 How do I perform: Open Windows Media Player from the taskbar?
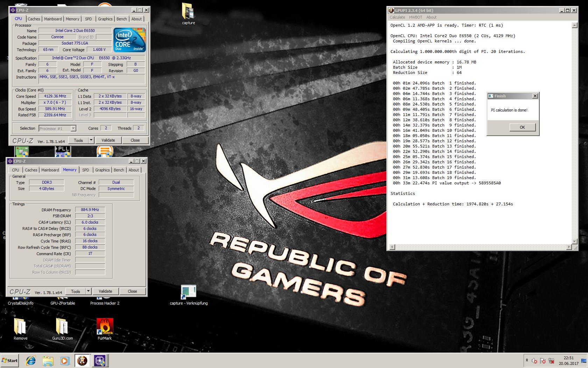point(64,361)
